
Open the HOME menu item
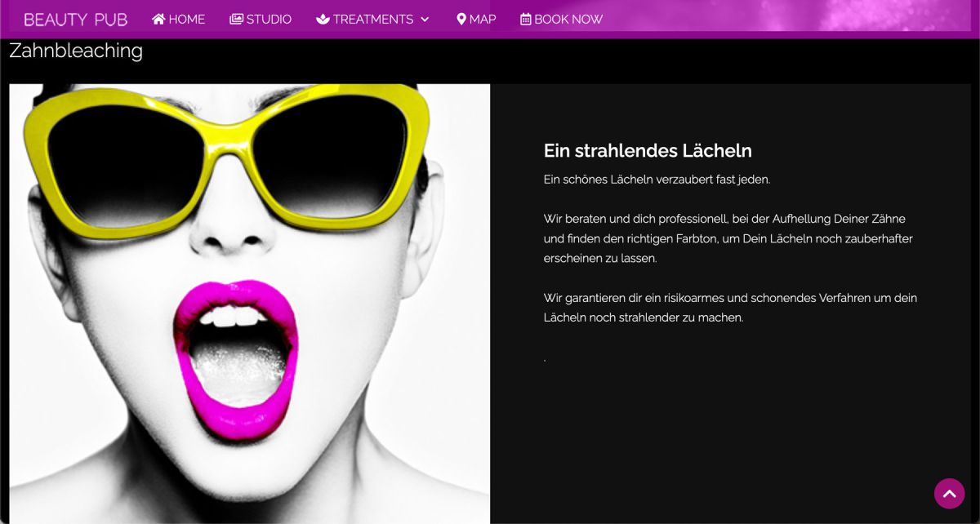178,19
